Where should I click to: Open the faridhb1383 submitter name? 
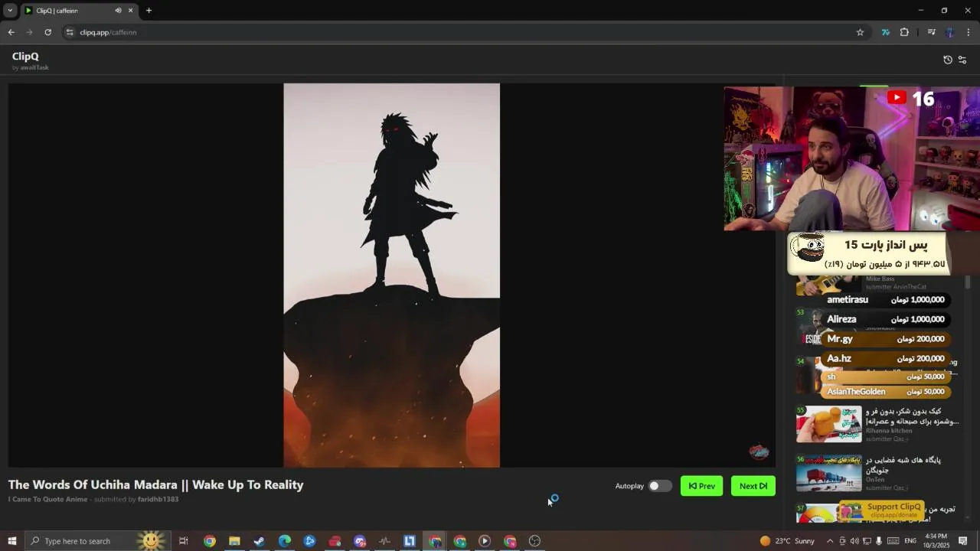click(x=158, y=499)
